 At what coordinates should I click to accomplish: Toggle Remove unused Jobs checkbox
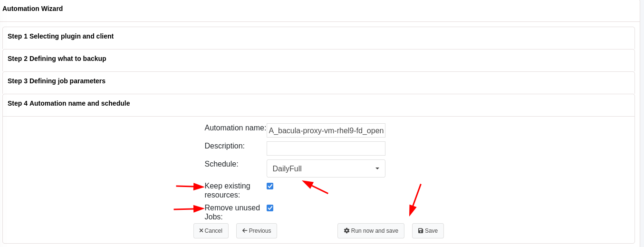[270, 208]
